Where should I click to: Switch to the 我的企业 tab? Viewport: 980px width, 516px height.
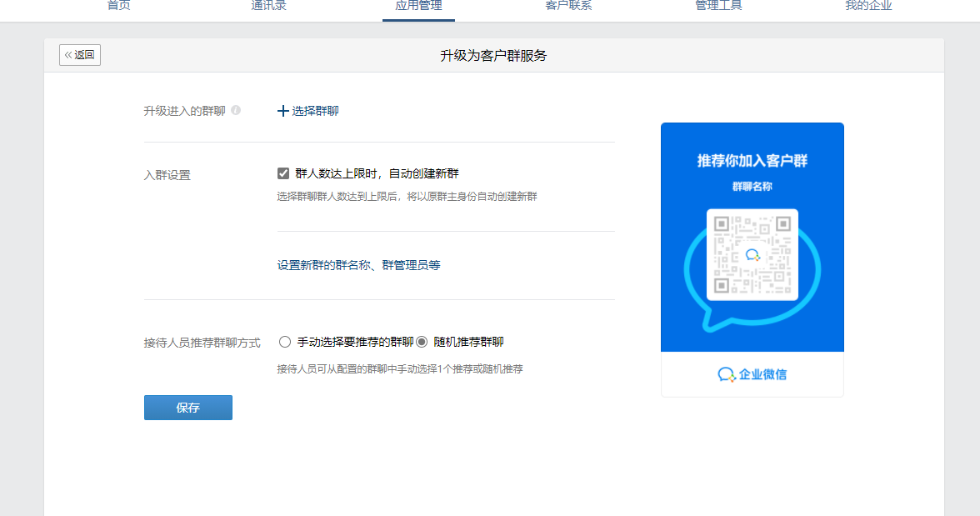tap(868, 6)
